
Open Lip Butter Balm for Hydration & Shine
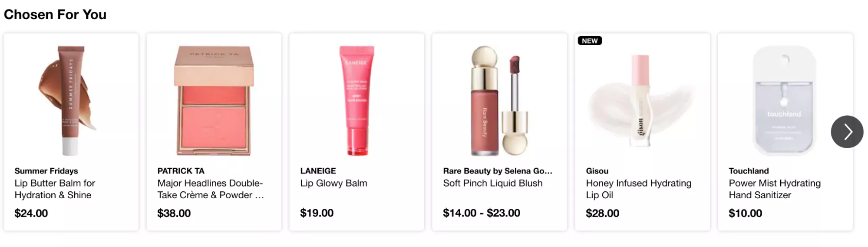point(55,189)
